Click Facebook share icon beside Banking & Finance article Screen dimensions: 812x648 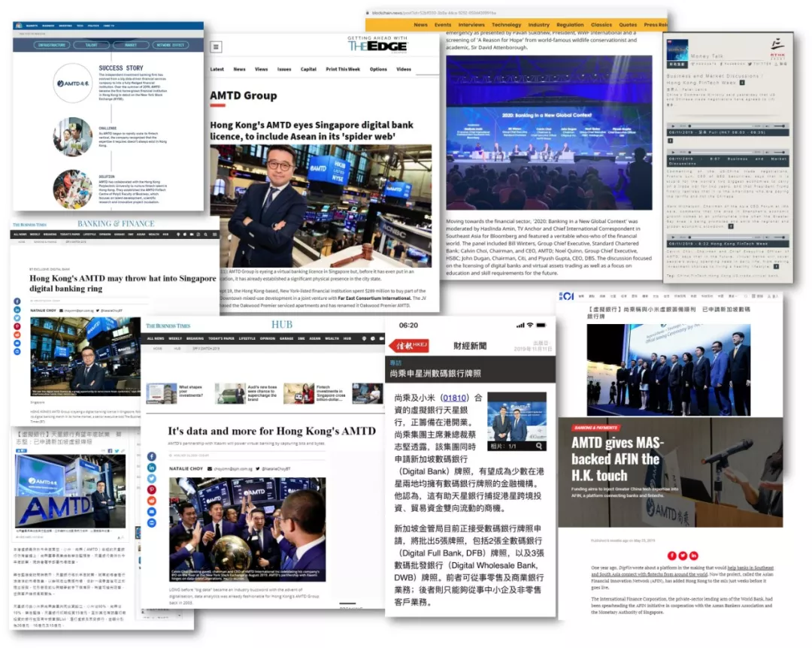coord(17,301)
